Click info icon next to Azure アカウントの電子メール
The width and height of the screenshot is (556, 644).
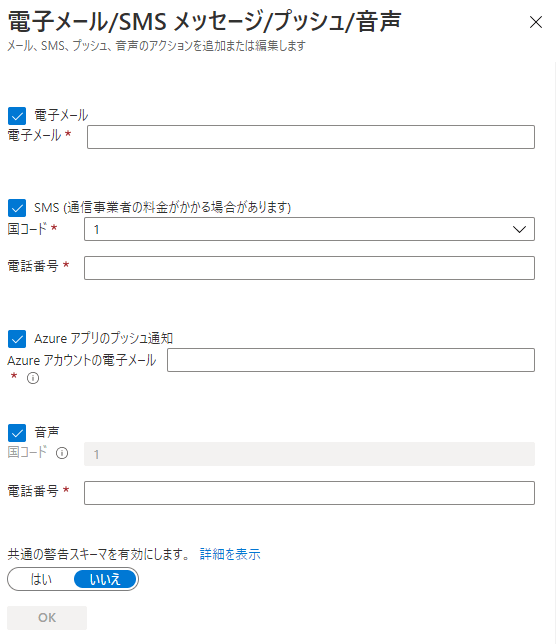click(33, 378)
